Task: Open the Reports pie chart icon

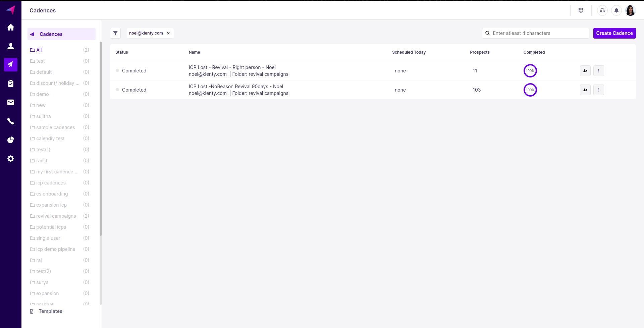Action: coord(11,140)
